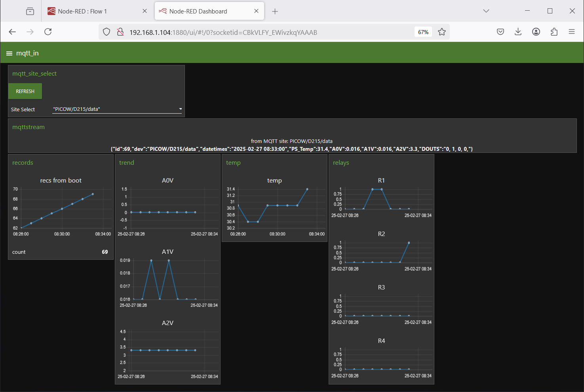Click the browser back arrow

coord(12,32)
